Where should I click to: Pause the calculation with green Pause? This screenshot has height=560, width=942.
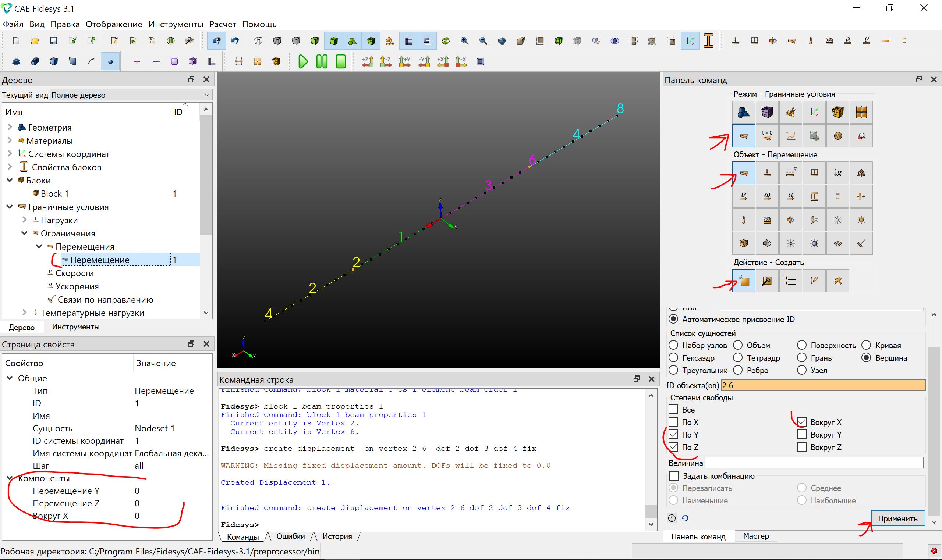tap(322, 61)
